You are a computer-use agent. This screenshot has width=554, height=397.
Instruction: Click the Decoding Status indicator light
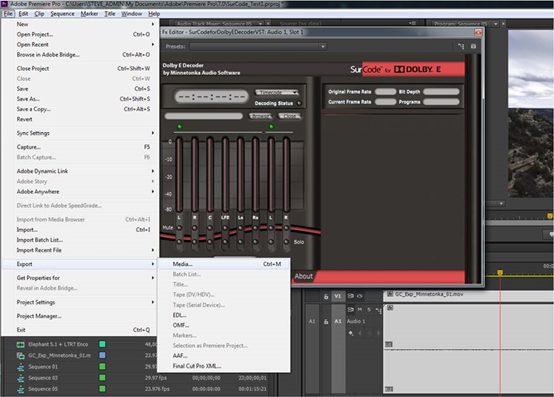click(299, 103)
